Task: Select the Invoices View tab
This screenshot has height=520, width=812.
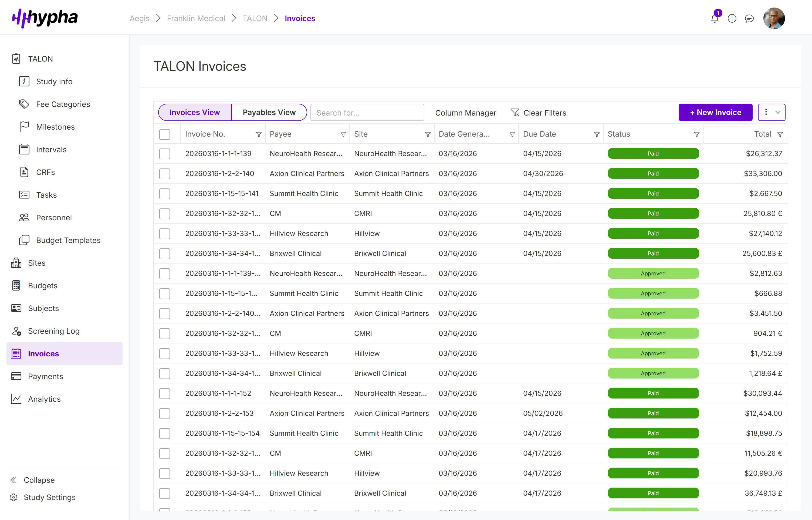Action: [194, 112]
